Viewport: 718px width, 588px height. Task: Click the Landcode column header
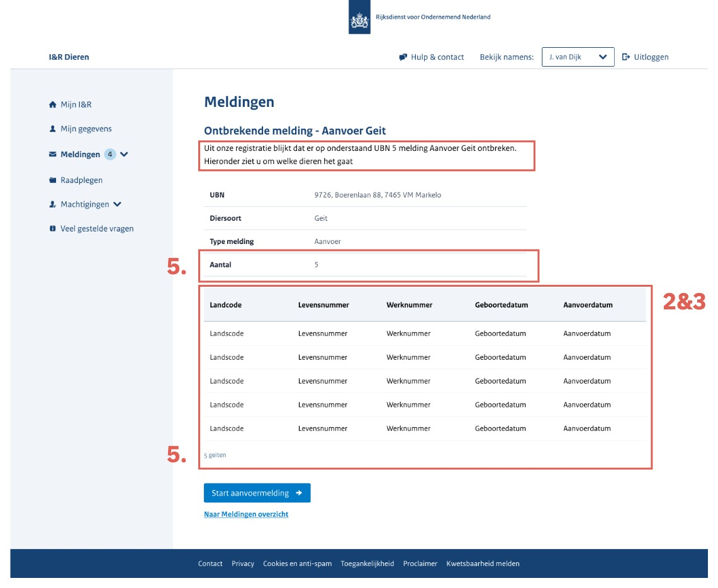(226, 305)
